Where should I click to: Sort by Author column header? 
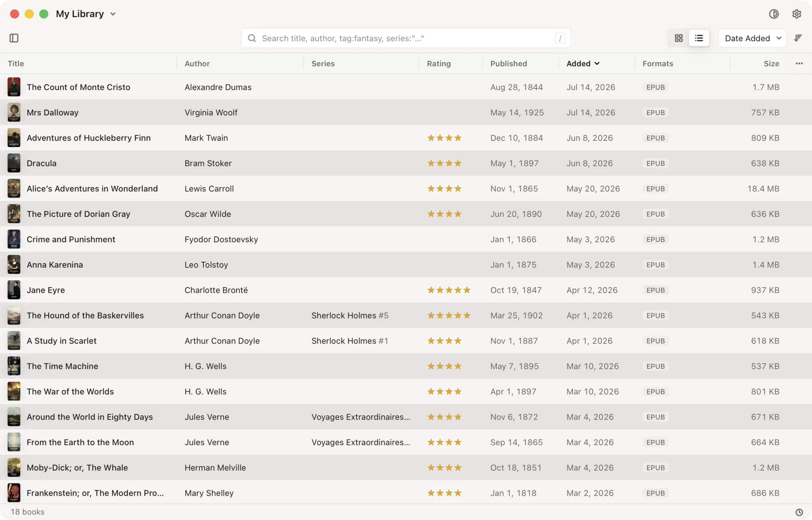click(197, 63)
